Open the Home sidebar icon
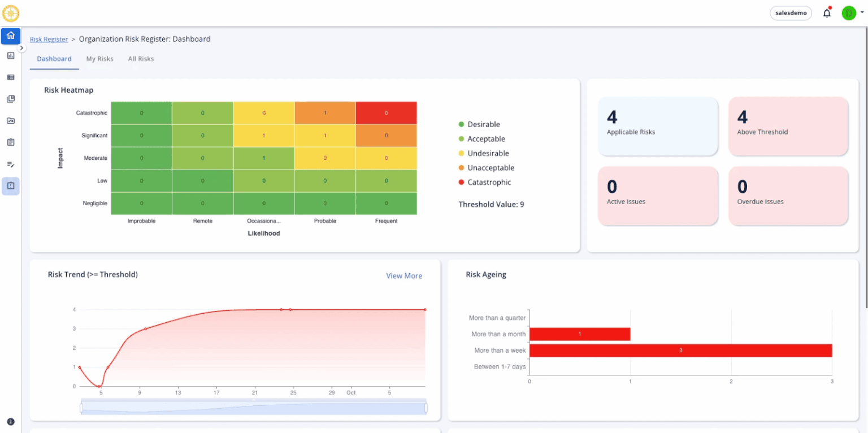 (x=11, y=36)
